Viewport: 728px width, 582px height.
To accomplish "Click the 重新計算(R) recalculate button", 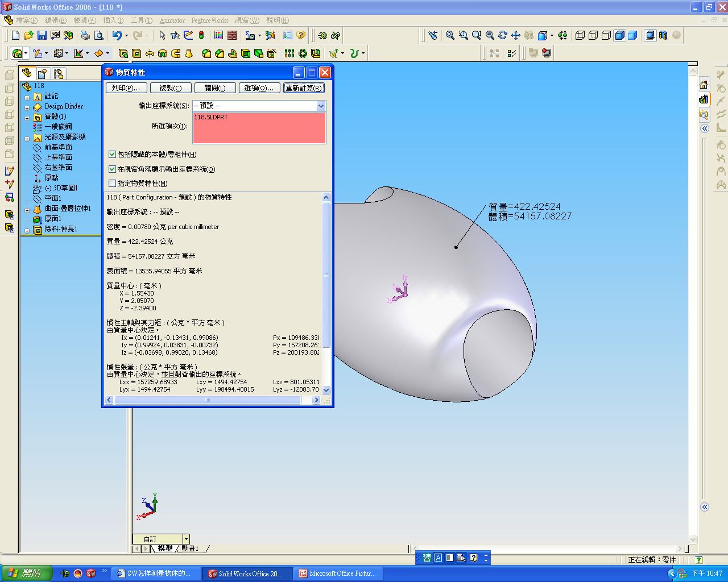I will coord(304,88).
